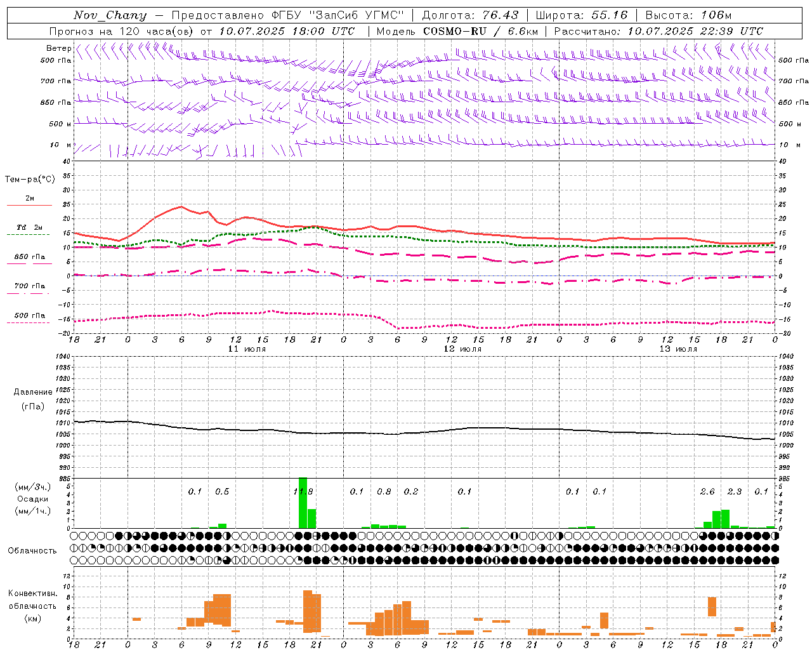This screenshot has height=650, width=812.
Task: Click the '1040' value on the left pressure axis
Action: (63, 357)
